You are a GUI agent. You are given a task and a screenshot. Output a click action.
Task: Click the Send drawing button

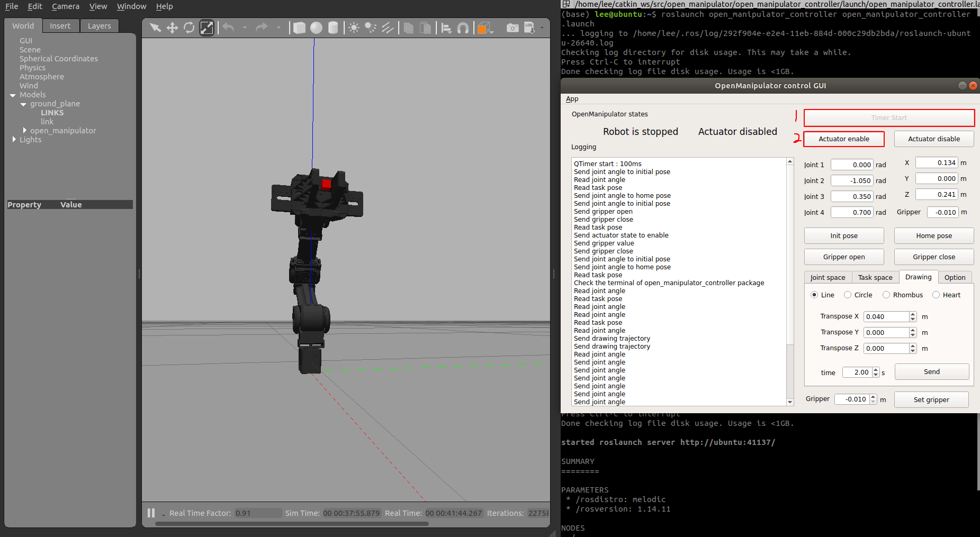pos(932,372)
